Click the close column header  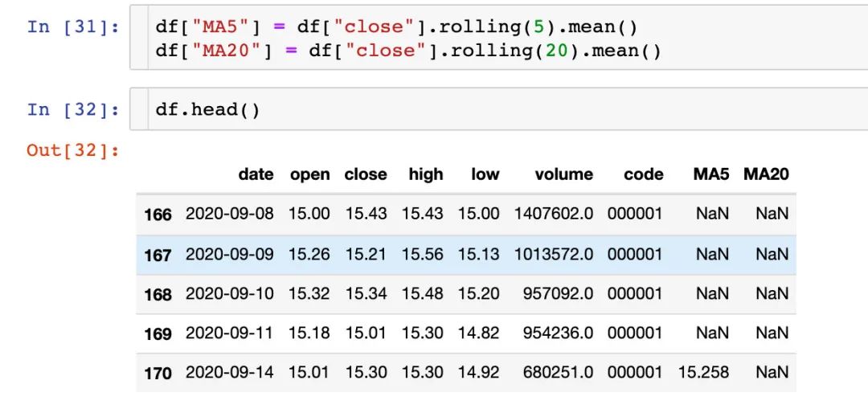coord(366,174)
